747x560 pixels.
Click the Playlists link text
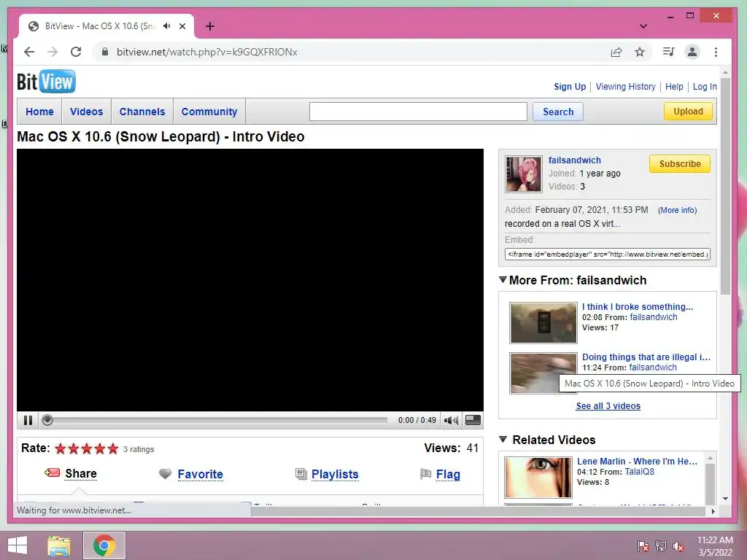click(x=335, y=474)
